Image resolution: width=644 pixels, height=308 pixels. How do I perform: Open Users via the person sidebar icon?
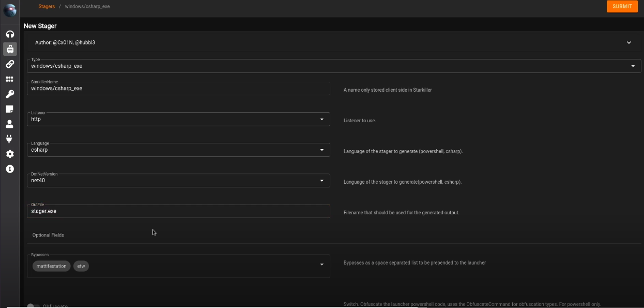click(x=10, y=124)
